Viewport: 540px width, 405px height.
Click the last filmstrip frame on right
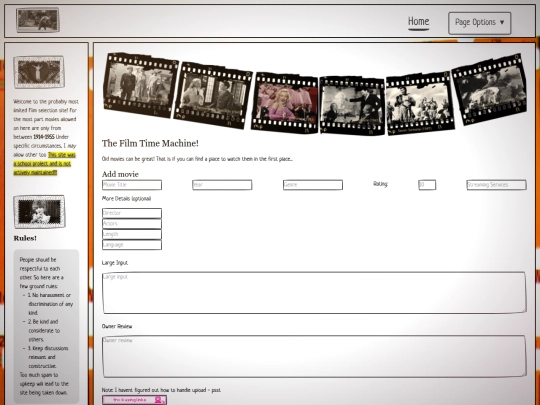point(490,90)
